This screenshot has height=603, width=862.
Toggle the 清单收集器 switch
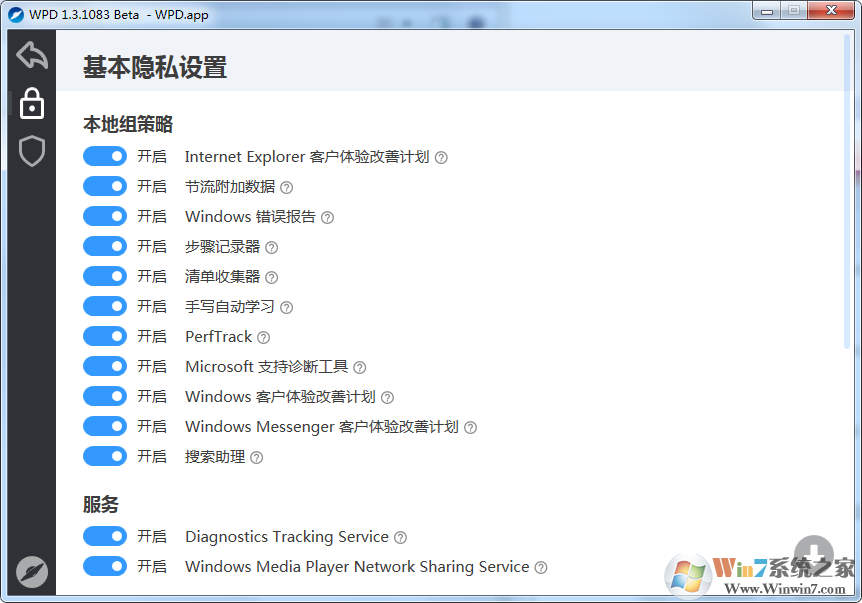(105, 276)
